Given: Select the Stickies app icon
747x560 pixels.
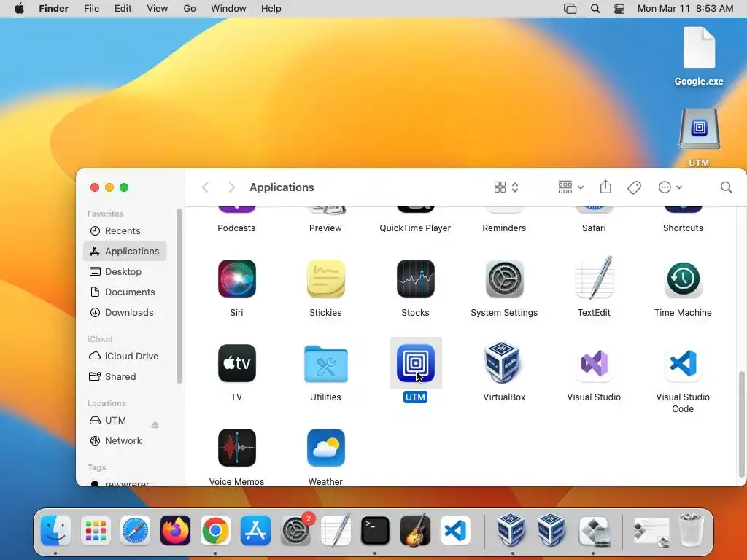Looking at the screenshot, I should click(326, 279).
